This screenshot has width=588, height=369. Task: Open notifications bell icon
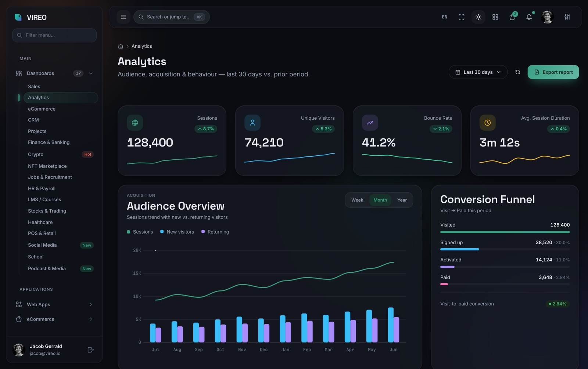coord(529,17)
